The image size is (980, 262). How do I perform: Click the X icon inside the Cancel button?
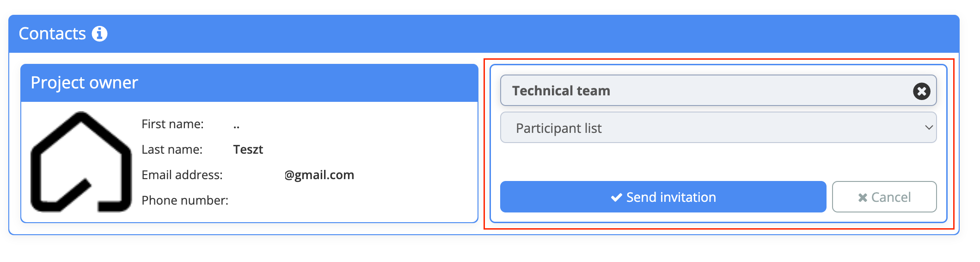tap(863, 198)
